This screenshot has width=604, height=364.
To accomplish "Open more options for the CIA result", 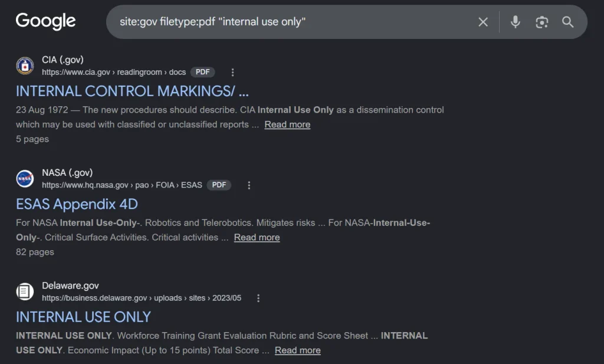I will tap(232, 72).
